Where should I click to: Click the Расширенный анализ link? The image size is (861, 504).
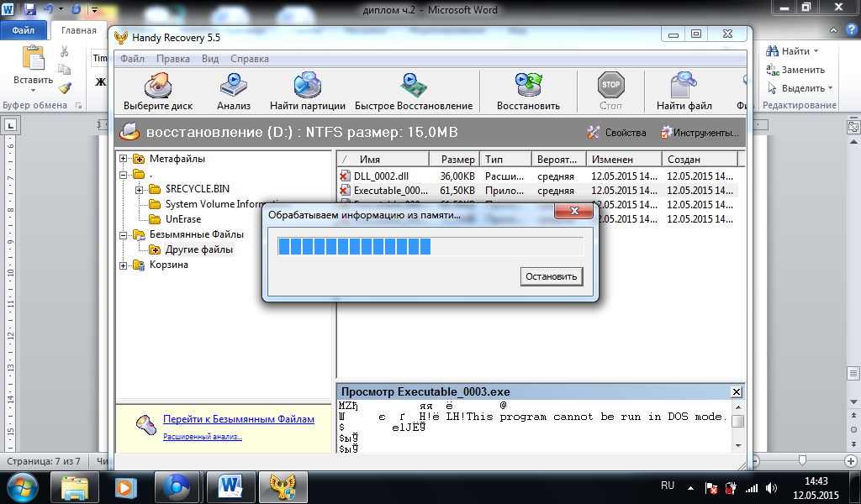(203, 437)
